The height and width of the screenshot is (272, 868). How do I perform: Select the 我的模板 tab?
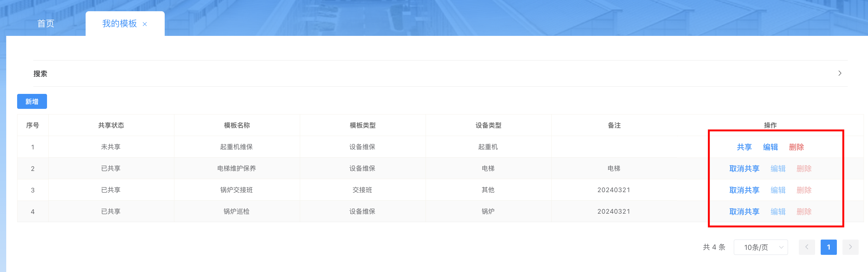(x=119, y=24)
